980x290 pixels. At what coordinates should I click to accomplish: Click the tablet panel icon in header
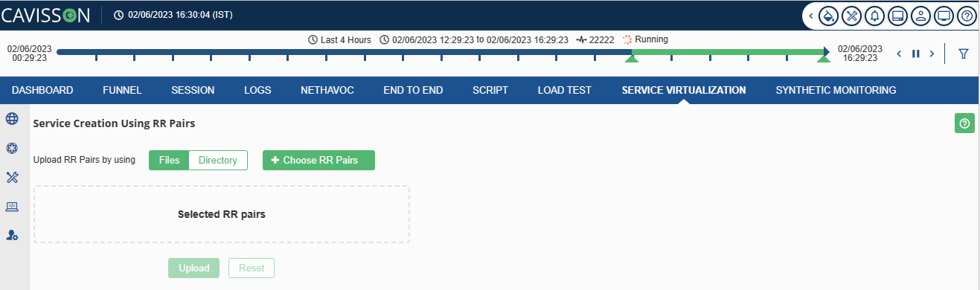[898, 16]
